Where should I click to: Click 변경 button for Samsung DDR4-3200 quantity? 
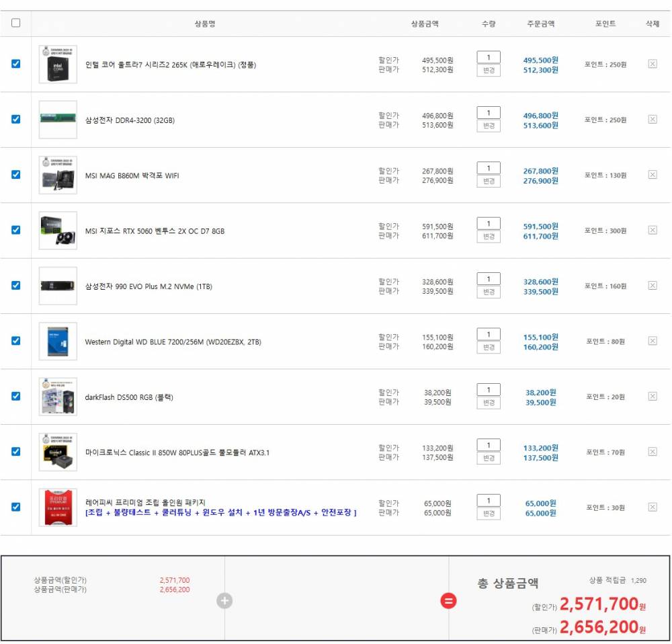pyautogui.click(x=489, y=126)
